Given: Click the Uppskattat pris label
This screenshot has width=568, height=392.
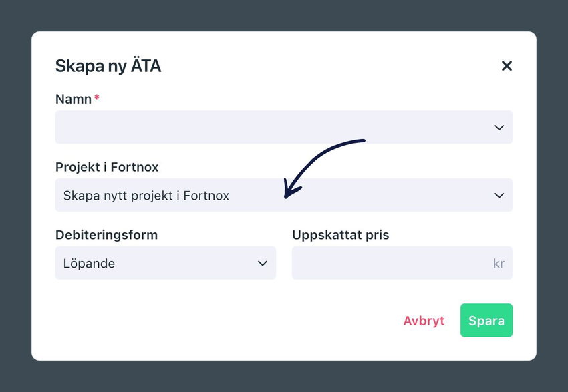Looking at the screenshot, I should (x=341, y=235).
